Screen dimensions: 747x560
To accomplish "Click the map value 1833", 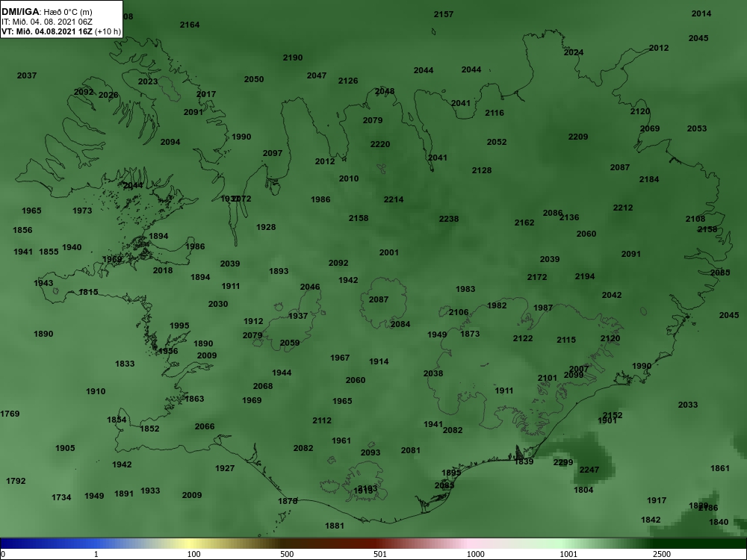I will (125, 364).
